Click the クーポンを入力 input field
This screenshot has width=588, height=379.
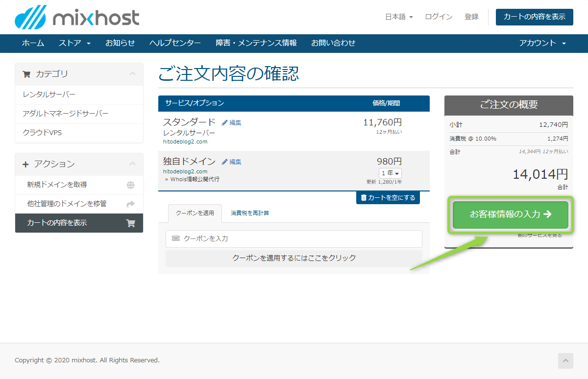[294, 239]
